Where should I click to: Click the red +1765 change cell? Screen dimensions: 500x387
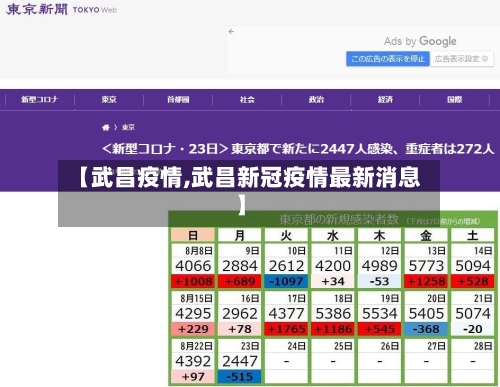click(286, 329)
